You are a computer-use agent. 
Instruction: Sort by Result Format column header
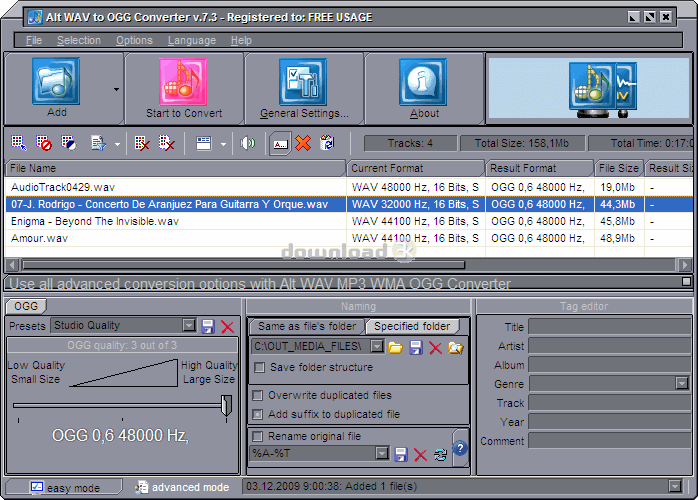click(x=540, y=168)
